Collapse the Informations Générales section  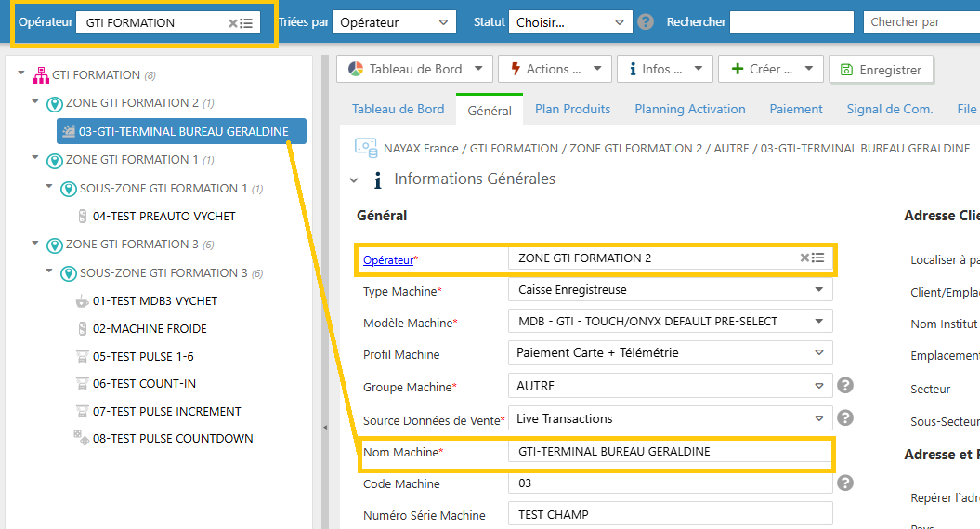click(x=354, y=179)
